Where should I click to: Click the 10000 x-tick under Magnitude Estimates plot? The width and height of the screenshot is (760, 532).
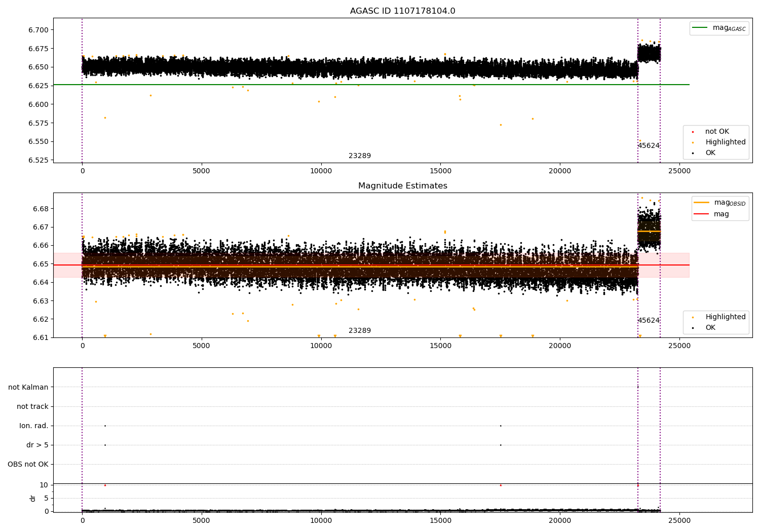[x=321, y=346]
